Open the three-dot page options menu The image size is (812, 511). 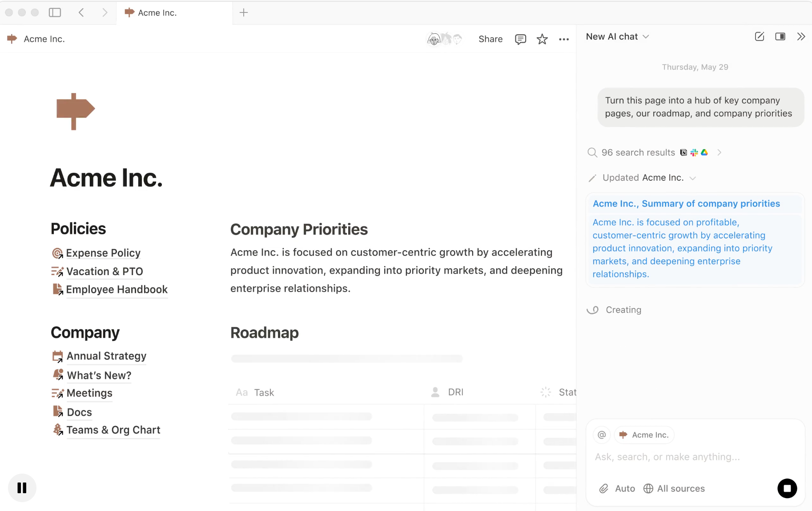(x=564, y=39)
